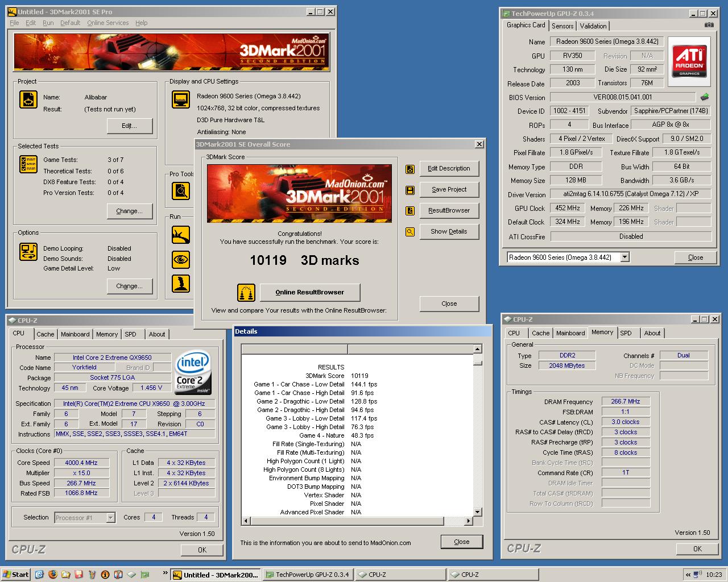This screenshot has height=582, width=728.
Task: Click the network tray icon near the clock
Action: coord(698,575)
